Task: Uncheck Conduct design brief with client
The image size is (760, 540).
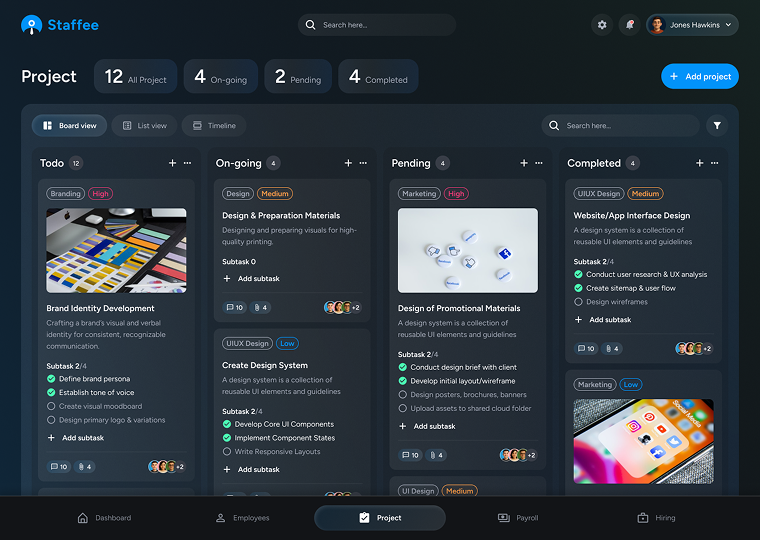Action: click(402, 367)
